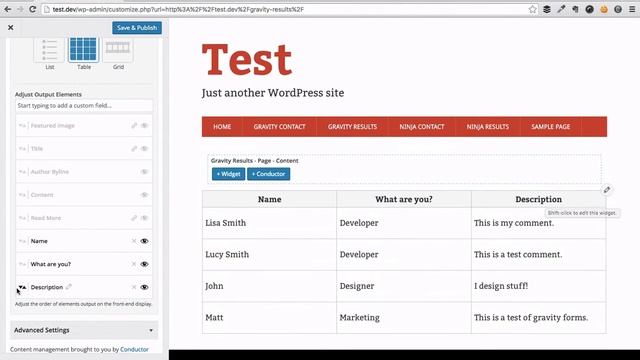Click the + Widget button
The width and height of the screenshot is (640, 360).
[x=229, y=174]
